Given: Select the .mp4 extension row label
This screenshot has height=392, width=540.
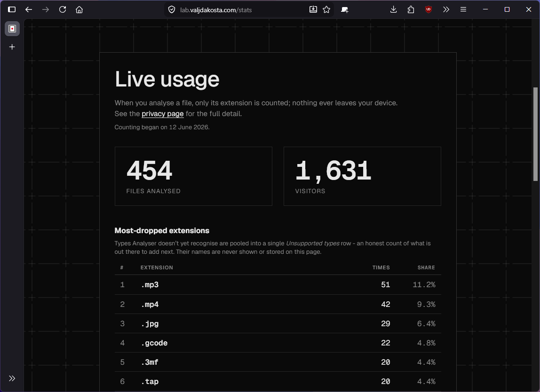Looking at the screenshot, I should pyautogui.click(x=150, y=305).
